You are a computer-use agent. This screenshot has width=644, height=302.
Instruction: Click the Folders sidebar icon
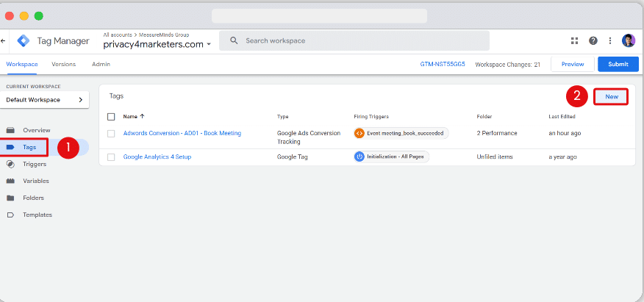coord(11,198)
